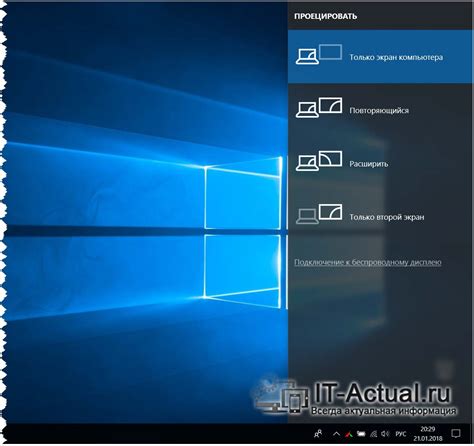Switch input language via РУС indicator
474x446 pixels.
click(x=401, y=434)
